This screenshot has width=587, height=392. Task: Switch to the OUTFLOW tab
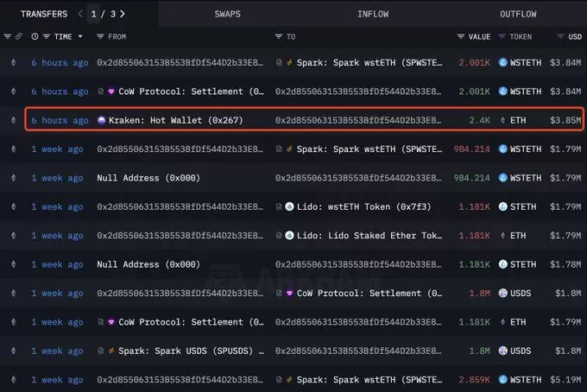(x=518, y=14)
